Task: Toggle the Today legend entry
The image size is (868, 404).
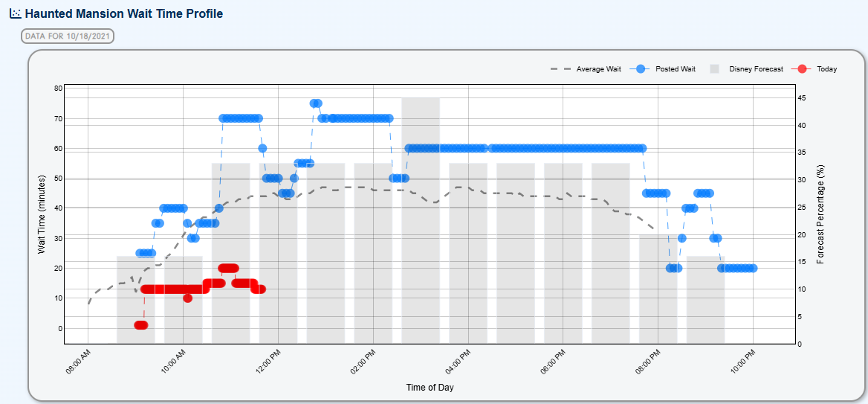Action: pos(814,69)
